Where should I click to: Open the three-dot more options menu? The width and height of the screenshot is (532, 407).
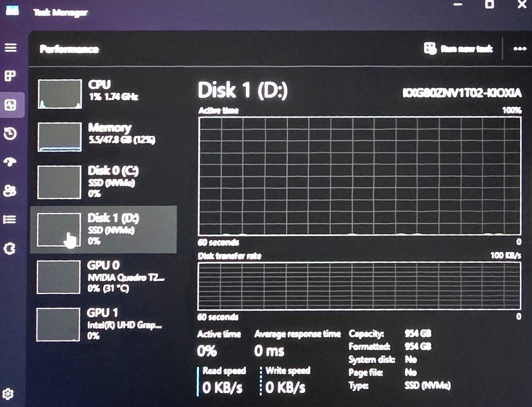click(x=520, y=49)
